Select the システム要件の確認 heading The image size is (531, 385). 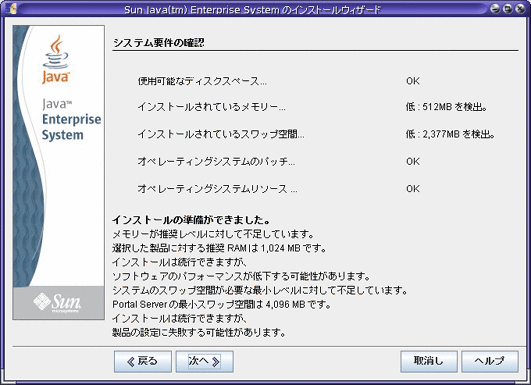[158, 43]
